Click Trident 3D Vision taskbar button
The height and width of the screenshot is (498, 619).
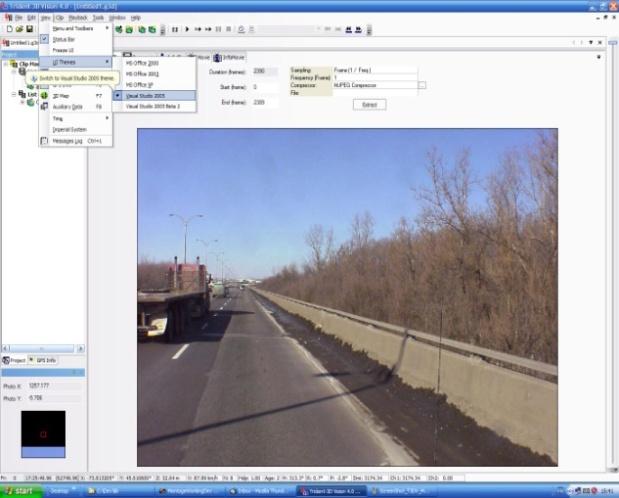click(332, 491)
